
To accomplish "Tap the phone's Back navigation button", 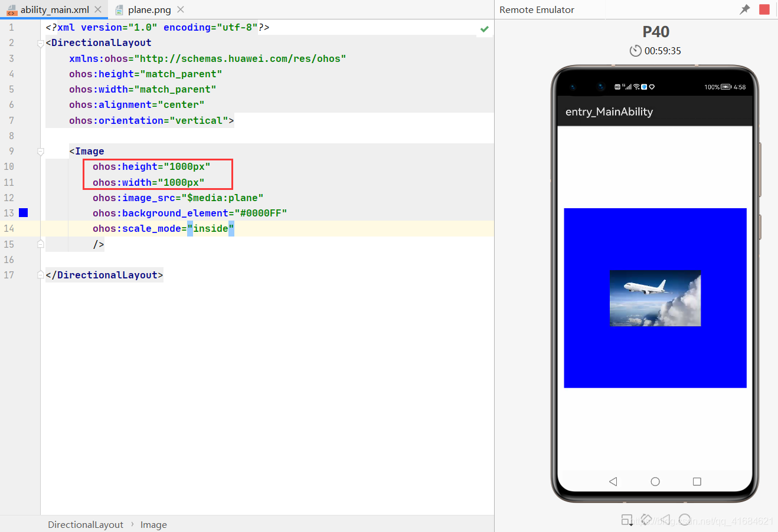I will point(613,481).
